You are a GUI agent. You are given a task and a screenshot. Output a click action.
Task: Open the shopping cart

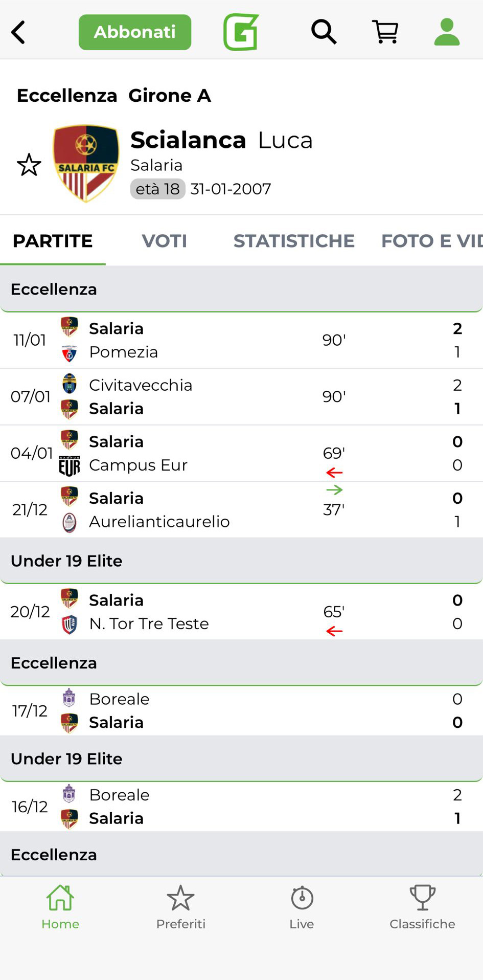click(x=385, y=32)
